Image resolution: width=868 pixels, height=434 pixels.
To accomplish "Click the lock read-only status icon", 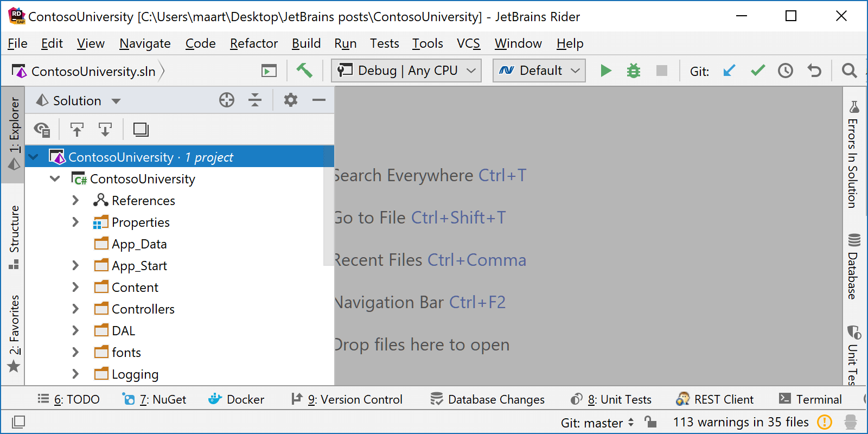I will point(650,422).
